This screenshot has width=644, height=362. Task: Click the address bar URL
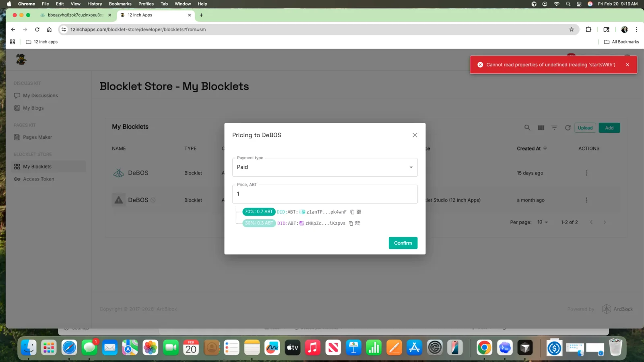pos(138,29)
